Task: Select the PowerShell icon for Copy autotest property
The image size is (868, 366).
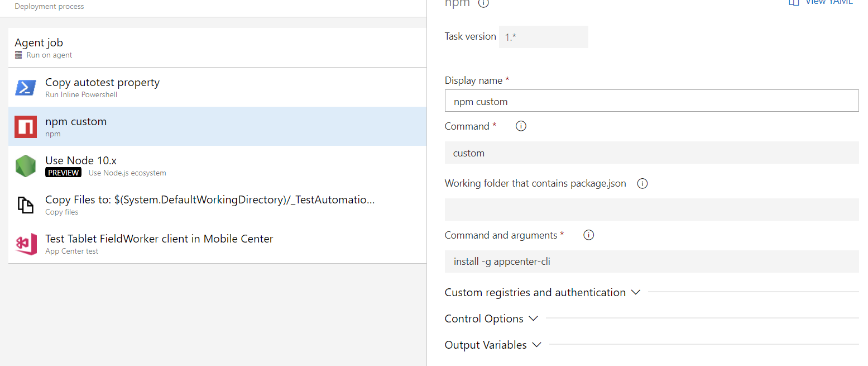Action: [x=25, y=87]
